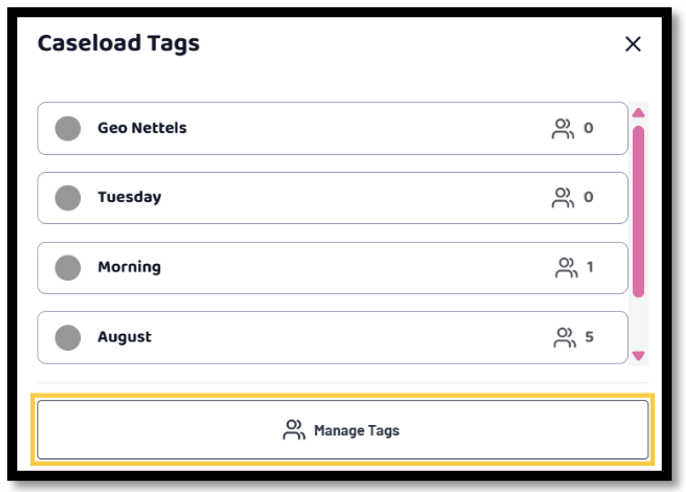Click the people icon on Manage Tags button
The height and width of the screenshot is (492, 686).
(x=294, y=429)
